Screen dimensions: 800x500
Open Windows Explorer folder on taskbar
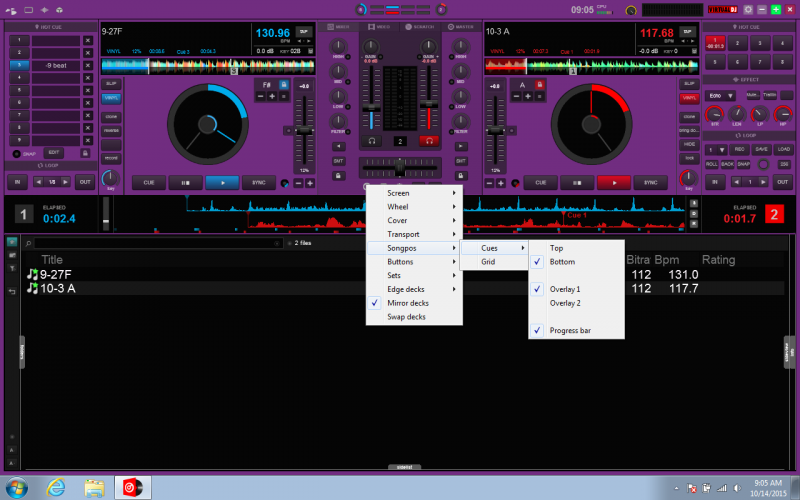[x=94, y=487]
